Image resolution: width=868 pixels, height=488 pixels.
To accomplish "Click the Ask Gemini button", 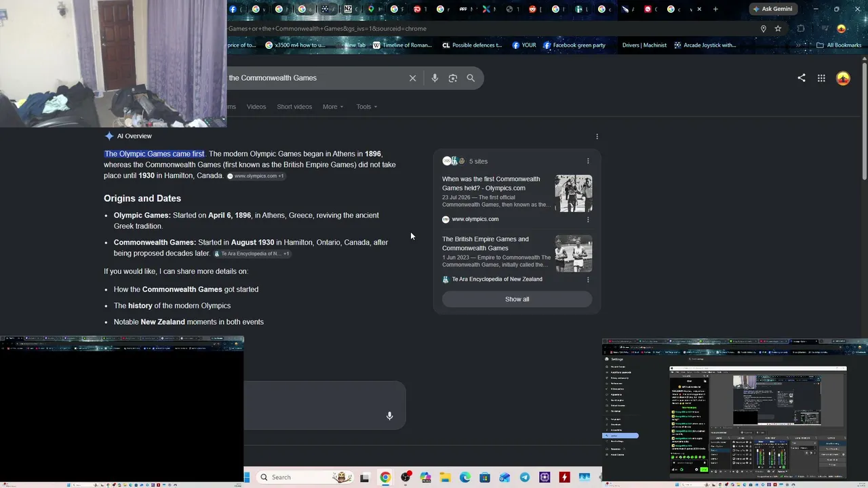I will pos(772,9).
